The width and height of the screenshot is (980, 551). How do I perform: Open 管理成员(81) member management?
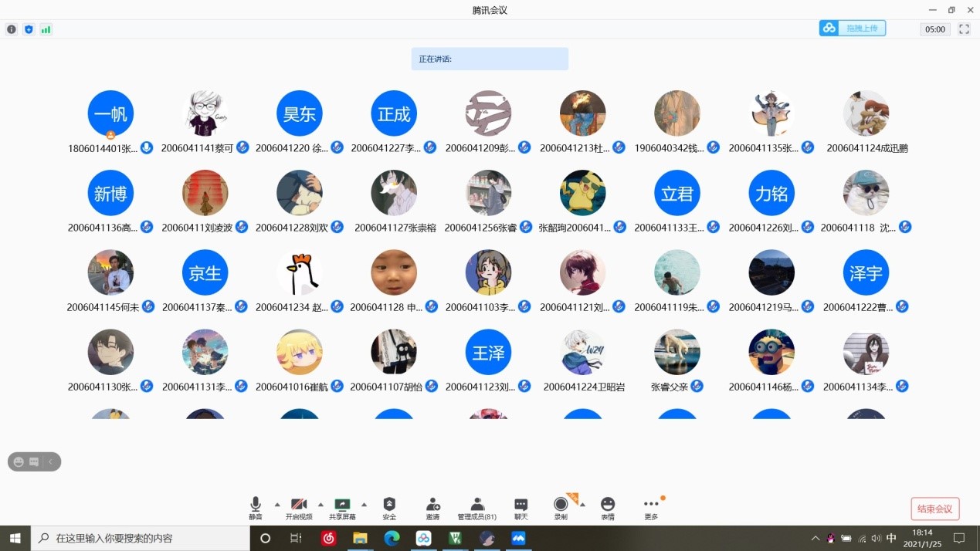[476, 508]
